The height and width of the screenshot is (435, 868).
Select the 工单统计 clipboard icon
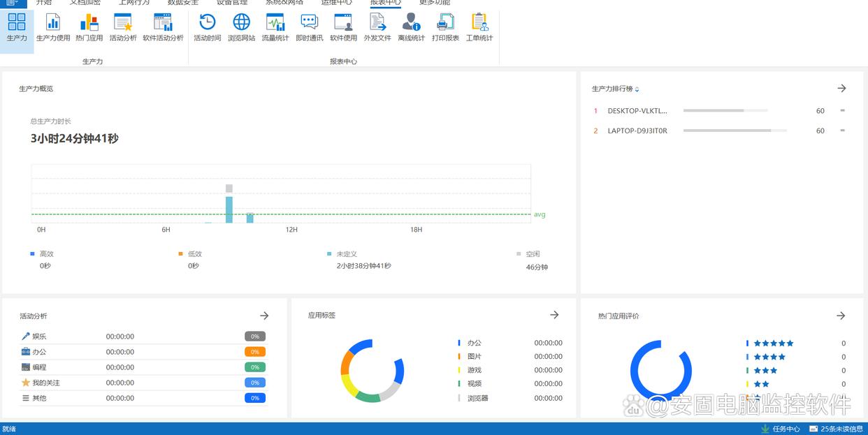479,26
